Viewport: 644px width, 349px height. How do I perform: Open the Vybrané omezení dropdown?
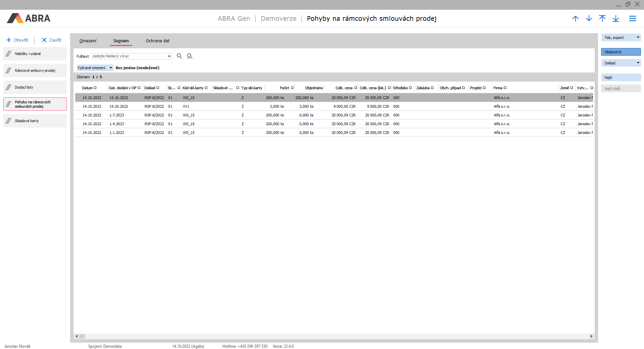pos(111,68)
